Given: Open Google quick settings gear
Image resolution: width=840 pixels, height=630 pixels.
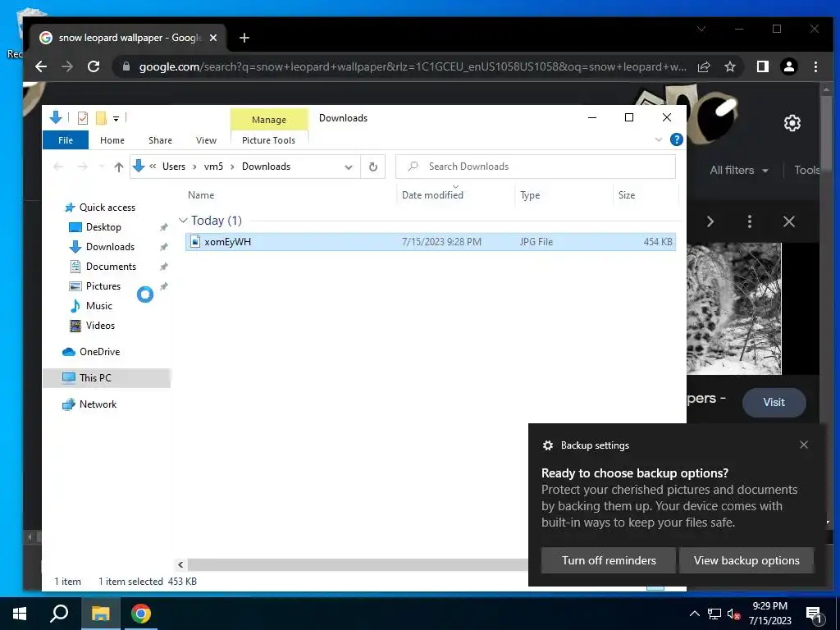Looking at the screenshot, I should (x=792, y=123).
